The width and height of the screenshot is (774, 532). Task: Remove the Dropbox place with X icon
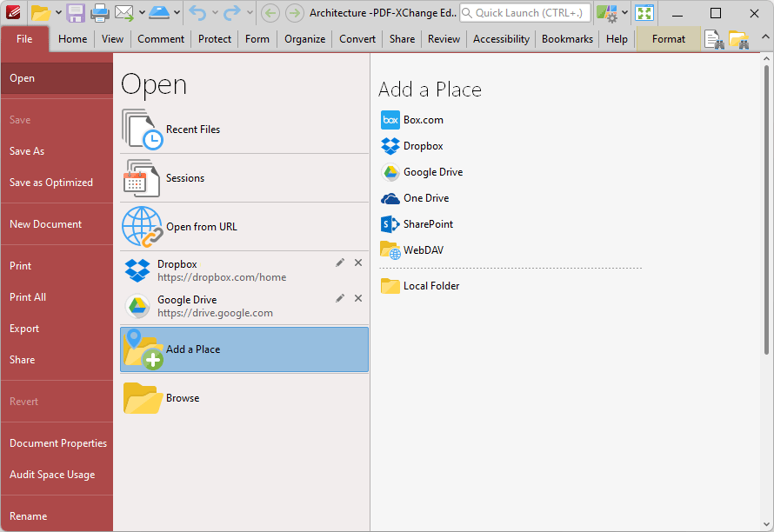(x=358, y=263)
